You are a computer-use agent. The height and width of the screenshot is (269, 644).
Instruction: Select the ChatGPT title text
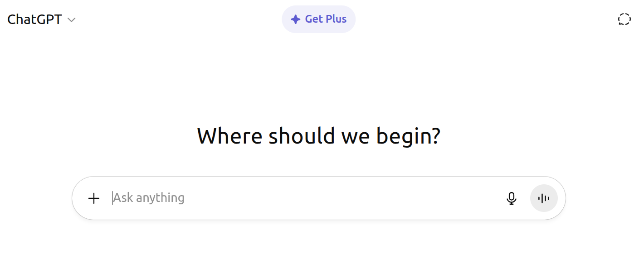click(x=35, y=19)
